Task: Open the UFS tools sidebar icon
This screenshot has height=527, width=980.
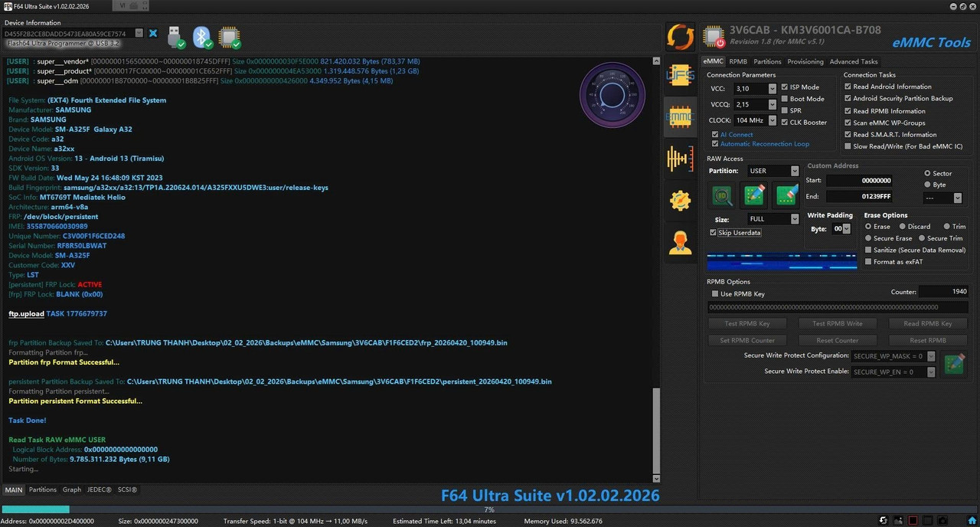Action: 680,76
